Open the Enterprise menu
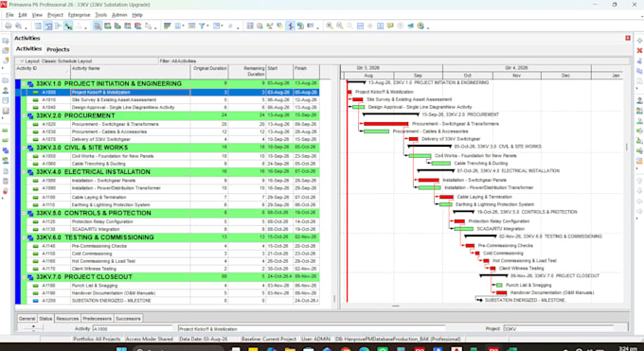This screenshot has width=644, height=351. click(x=79, y=15)
